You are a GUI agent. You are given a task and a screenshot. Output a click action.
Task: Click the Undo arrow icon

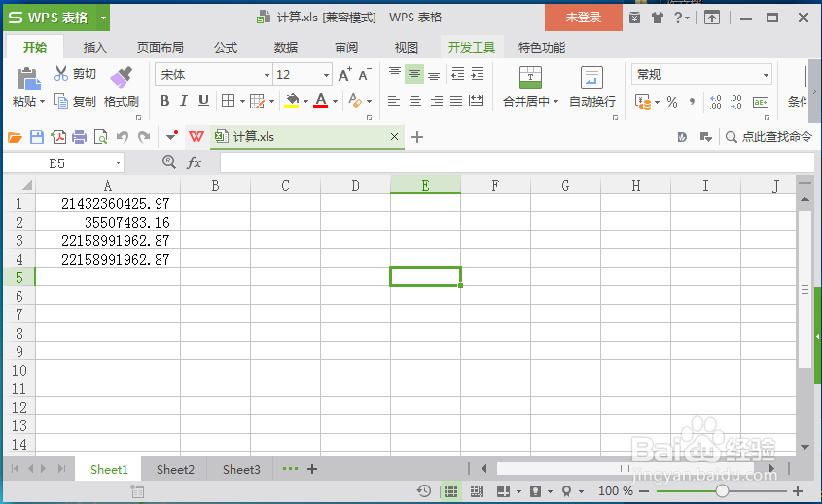point(123,137)
